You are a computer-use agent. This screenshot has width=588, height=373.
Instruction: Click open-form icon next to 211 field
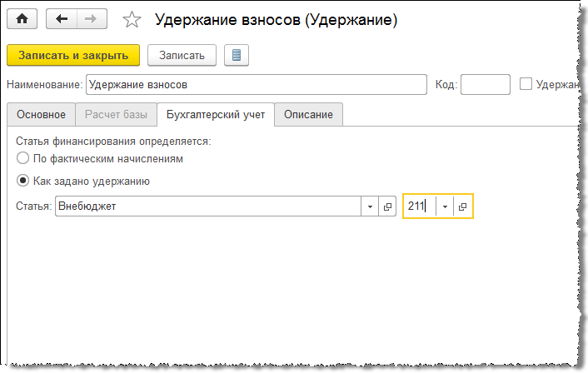[463, 206]
